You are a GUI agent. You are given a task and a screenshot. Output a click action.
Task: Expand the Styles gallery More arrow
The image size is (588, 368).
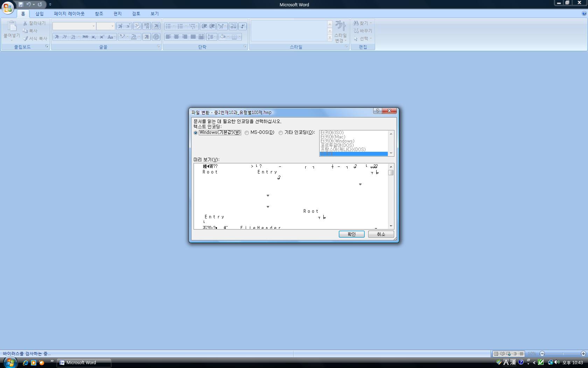[x=330, y=38]
